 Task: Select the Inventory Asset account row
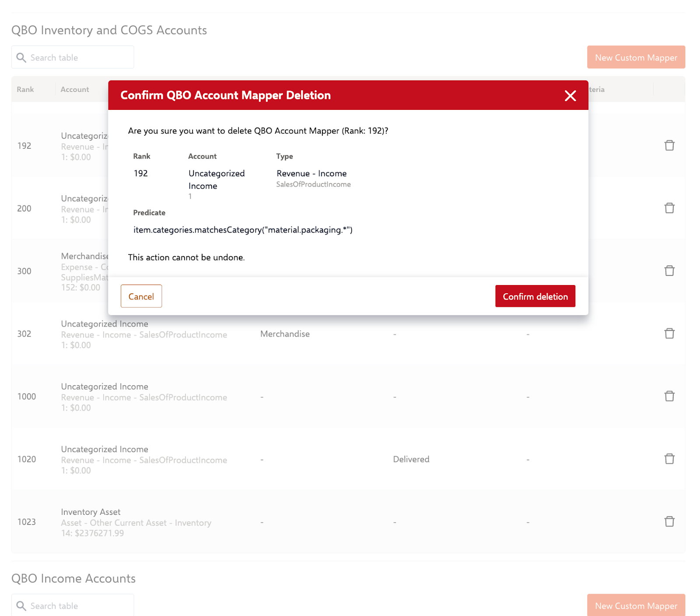(x=136, y=522)
